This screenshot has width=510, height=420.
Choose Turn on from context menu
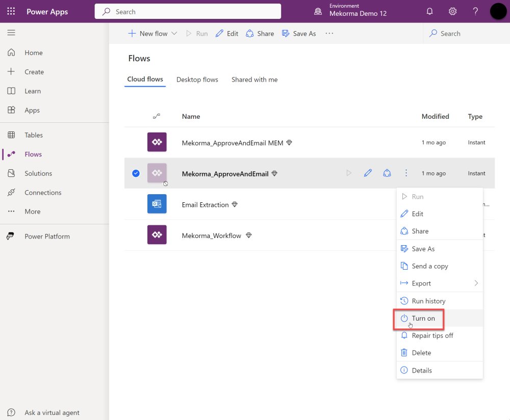coord(440,318)
